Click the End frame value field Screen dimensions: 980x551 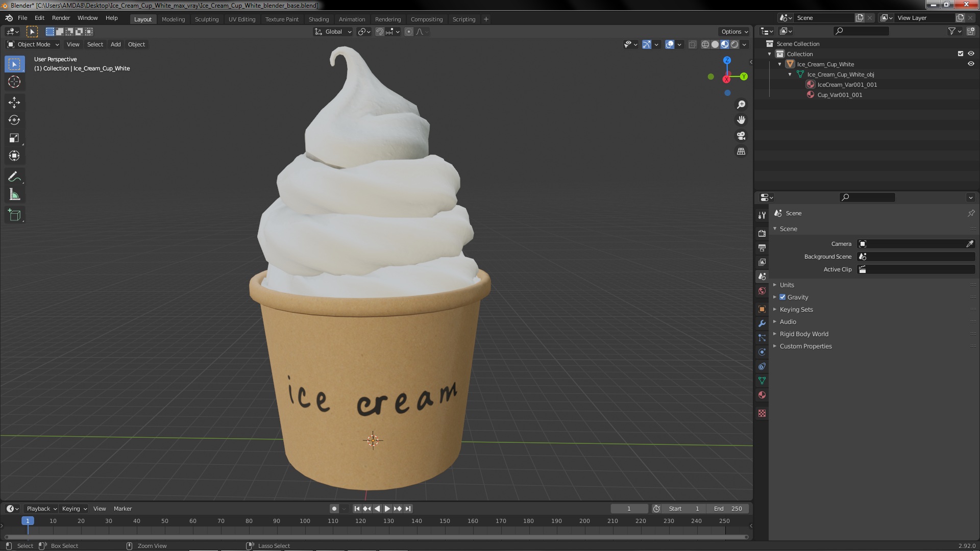(x=728, y=509)
